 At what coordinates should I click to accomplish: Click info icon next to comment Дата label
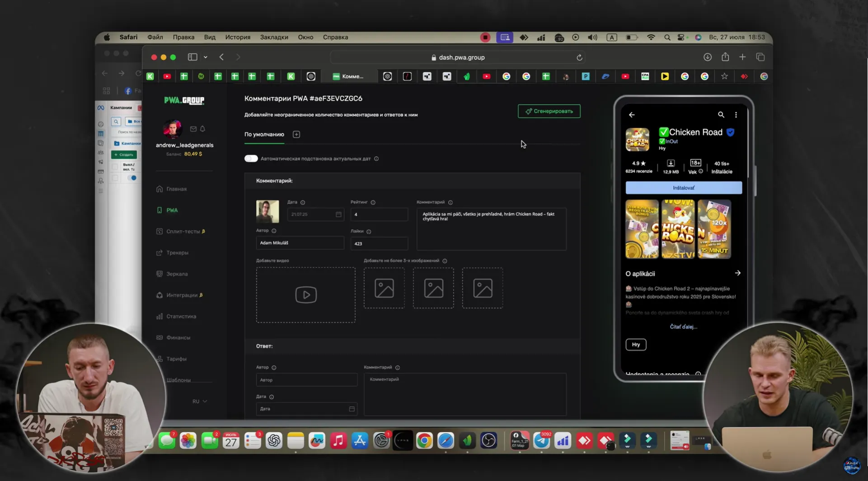point(303,202)
